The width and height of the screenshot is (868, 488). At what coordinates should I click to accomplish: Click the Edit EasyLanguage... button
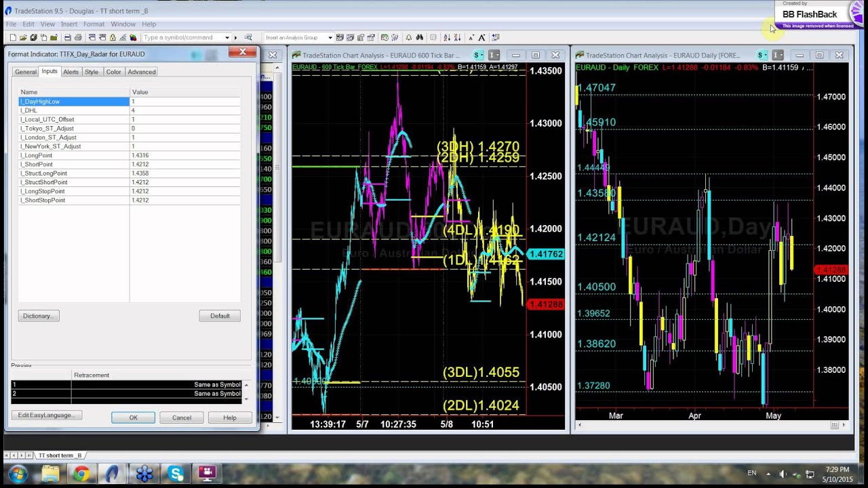click(46, 415)
